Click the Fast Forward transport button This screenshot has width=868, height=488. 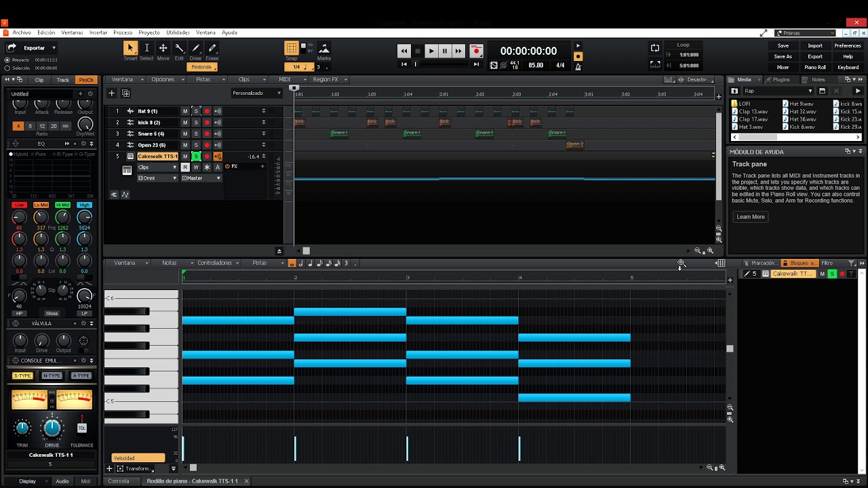(458, 51)
